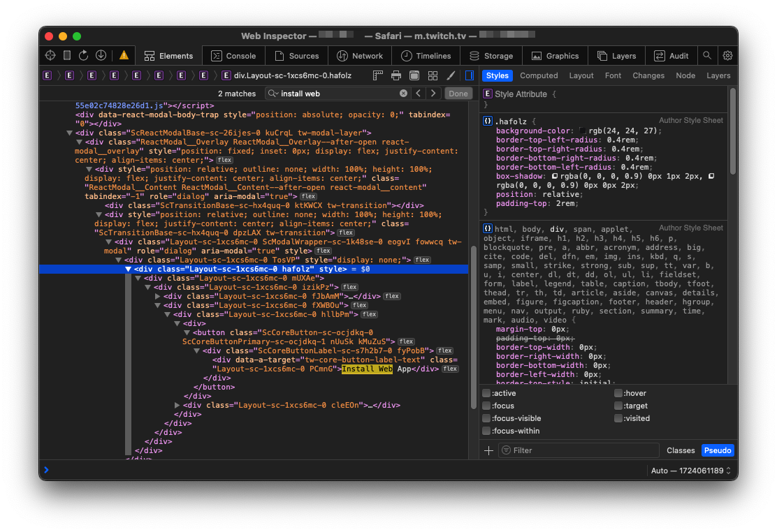Toggle the Classes panel button
Image resolution: width=777 pixels, height=532 pixels.
click(681, 450)
